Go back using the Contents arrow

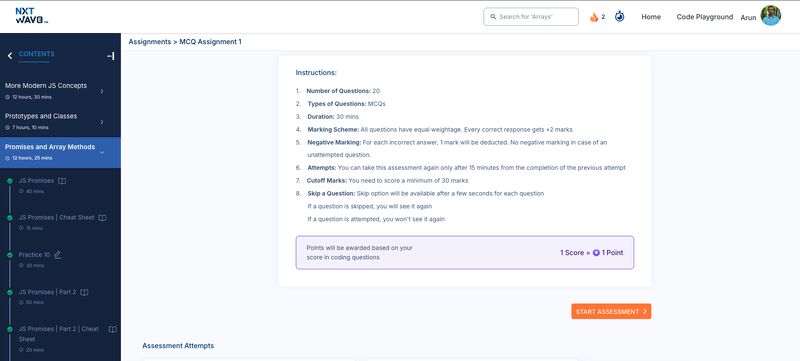(x=10, y=56)
